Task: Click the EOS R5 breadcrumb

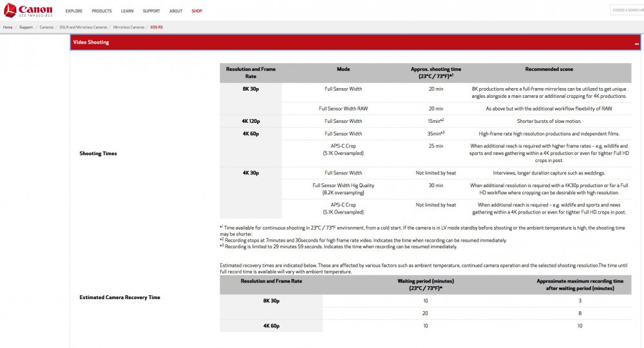Action: (x=156, y=28)
